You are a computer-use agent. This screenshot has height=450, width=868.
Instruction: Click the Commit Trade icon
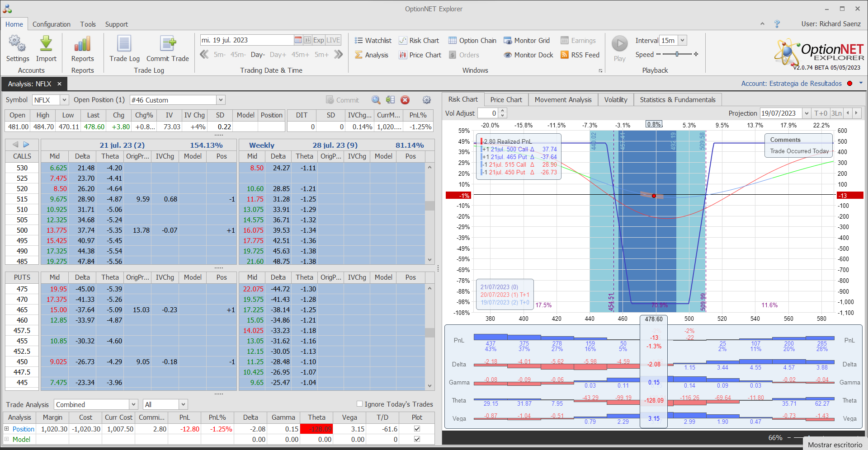(x=168, y=44)
